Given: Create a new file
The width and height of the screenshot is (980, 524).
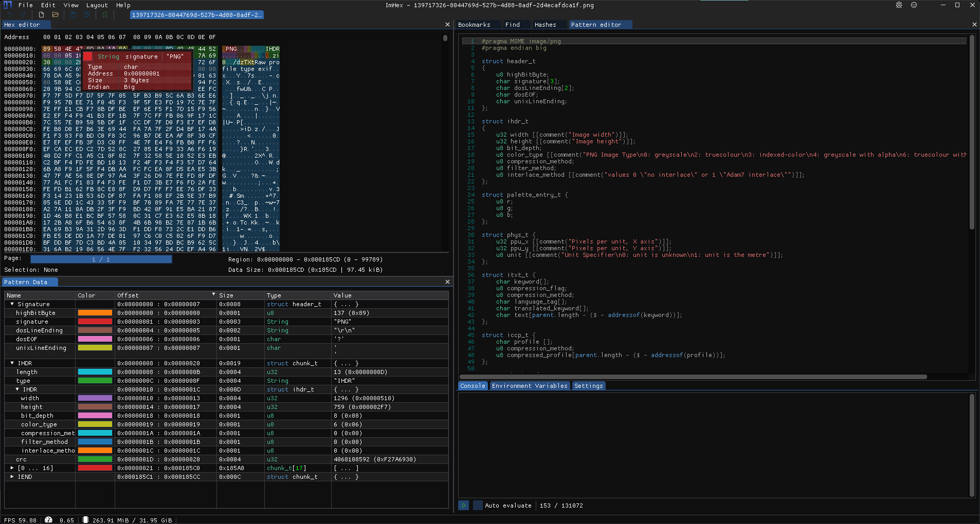Looking at the screenshot, I should click(x=41, y=15).
